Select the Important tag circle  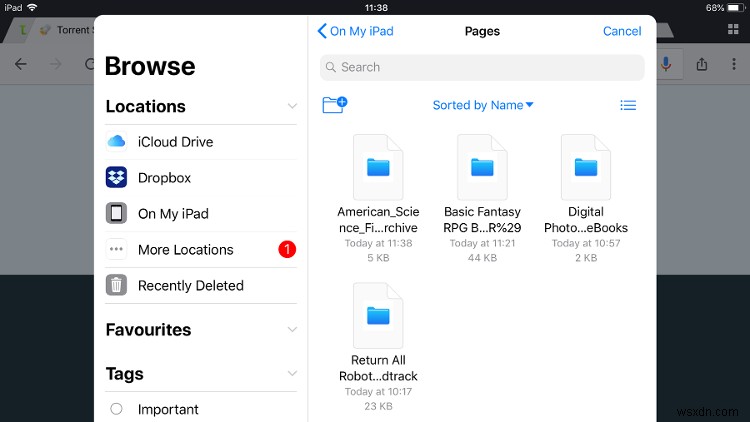coord(116,409)
